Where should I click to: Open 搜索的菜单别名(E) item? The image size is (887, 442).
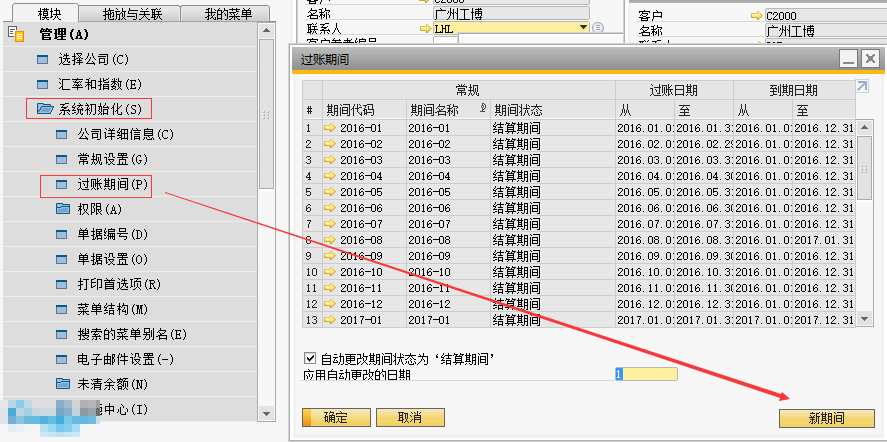[132, 334]
